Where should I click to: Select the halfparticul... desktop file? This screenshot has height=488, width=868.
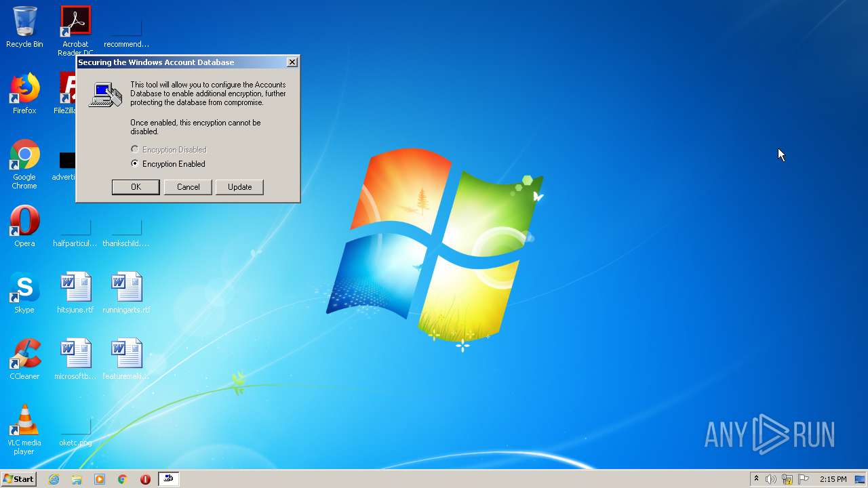click(75, 234)
